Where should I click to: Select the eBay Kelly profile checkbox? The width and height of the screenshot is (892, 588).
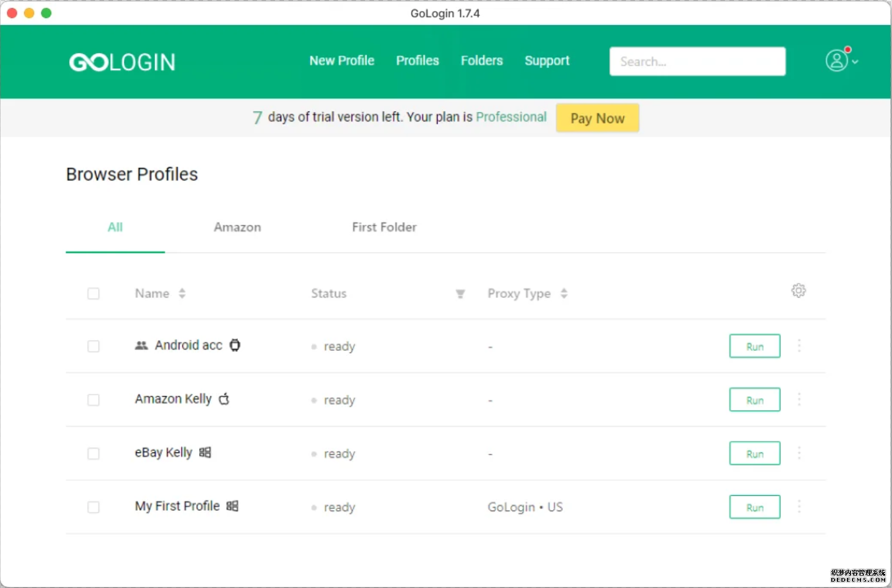point(93,454)
